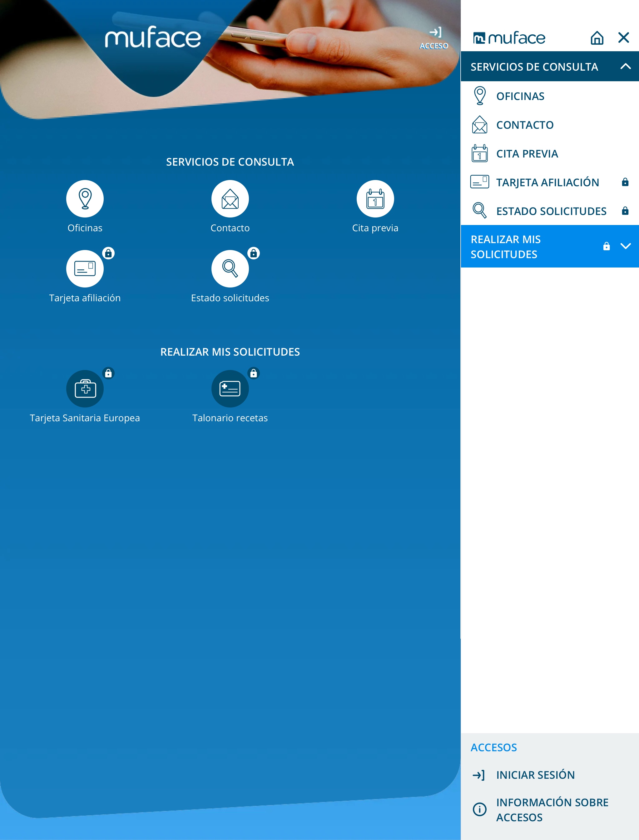Choose CITA PREVIA in the side menu
The width and height of the screenshot is (639, 840).
527,154
